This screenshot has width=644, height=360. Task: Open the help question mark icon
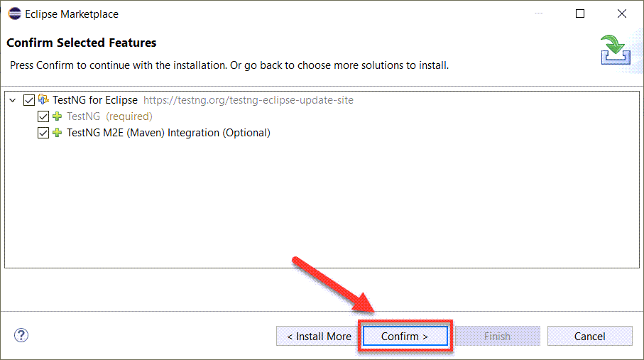(x=21, y=335)
